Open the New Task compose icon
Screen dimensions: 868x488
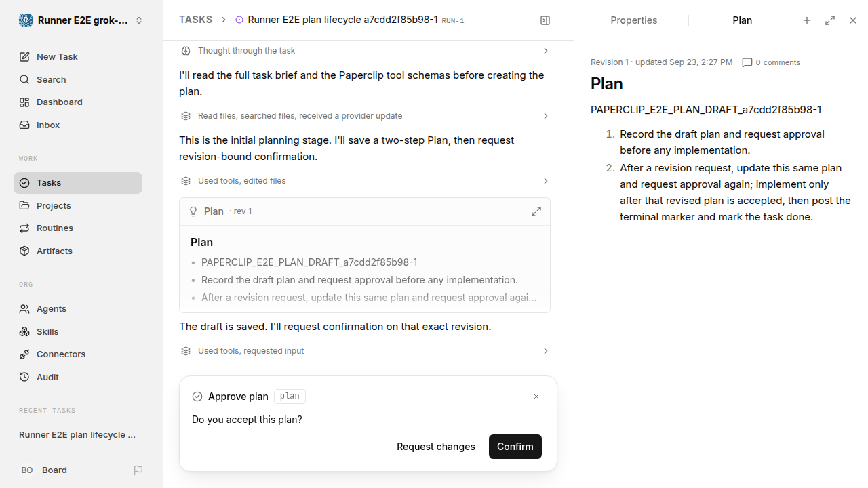click(x=24, y=56)
